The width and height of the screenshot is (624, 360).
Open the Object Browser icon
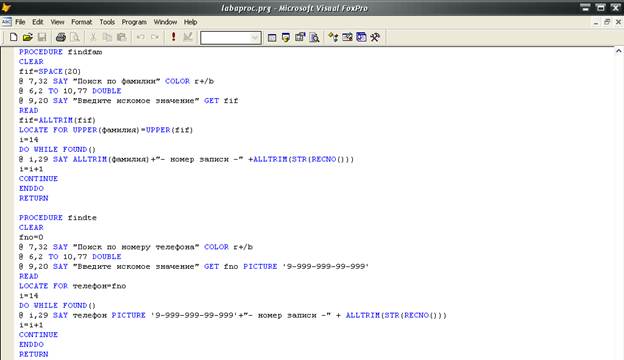tap(347, 37)
